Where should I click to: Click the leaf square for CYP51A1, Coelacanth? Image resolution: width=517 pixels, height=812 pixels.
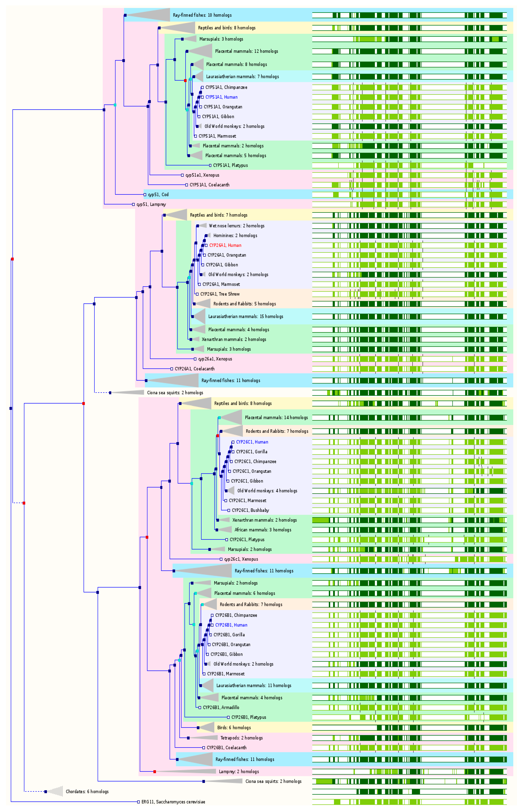(187, 185)
